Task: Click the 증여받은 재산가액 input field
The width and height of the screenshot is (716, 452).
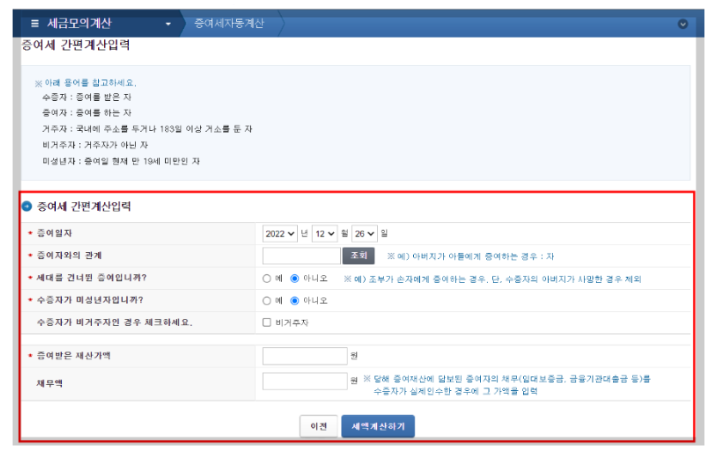Action: click(305, 356)
